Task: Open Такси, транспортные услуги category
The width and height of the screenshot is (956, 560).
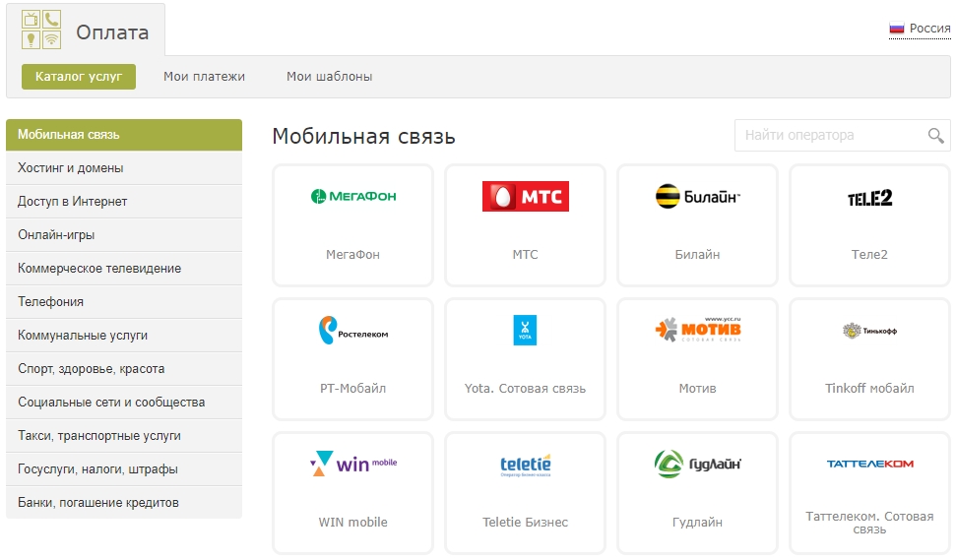Action: [124, 436]
